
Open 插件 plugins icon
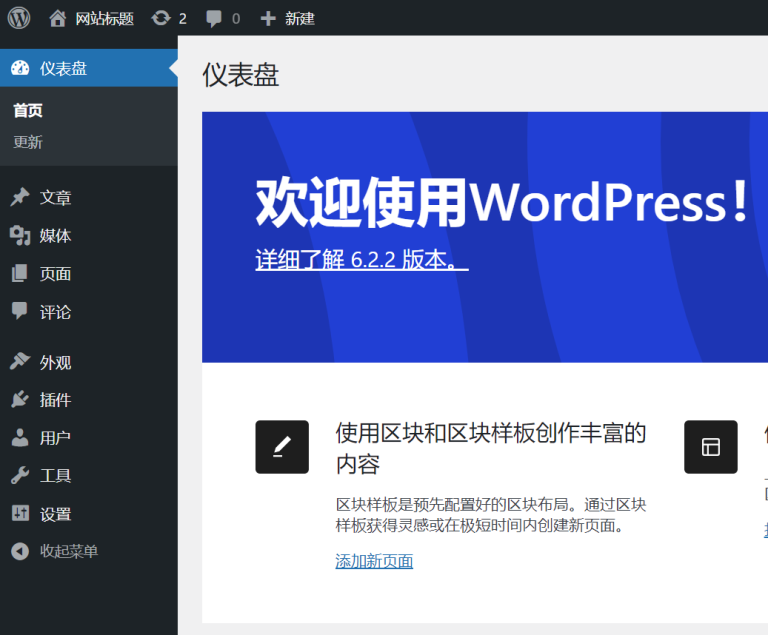pyautogui.click(x=20, y=400)
